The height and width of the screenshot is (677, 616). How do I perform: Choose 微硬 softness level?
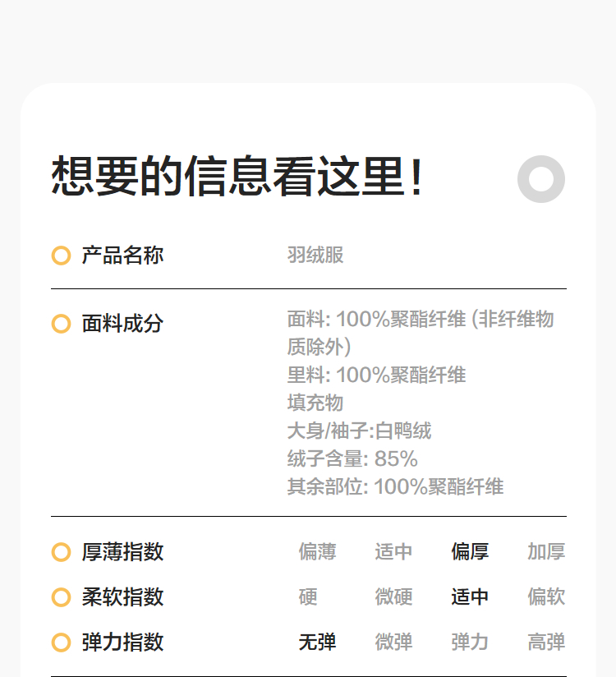[x=393, y=597]
